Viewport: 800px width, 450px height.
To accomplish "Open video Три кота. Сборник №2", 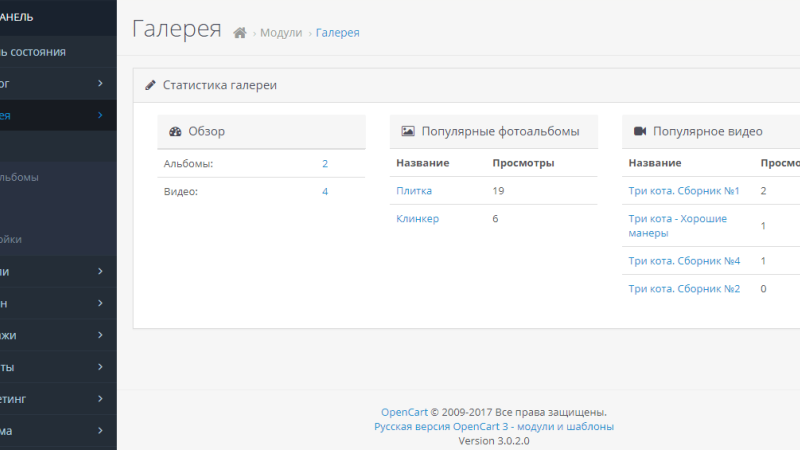I will [684, 289].
